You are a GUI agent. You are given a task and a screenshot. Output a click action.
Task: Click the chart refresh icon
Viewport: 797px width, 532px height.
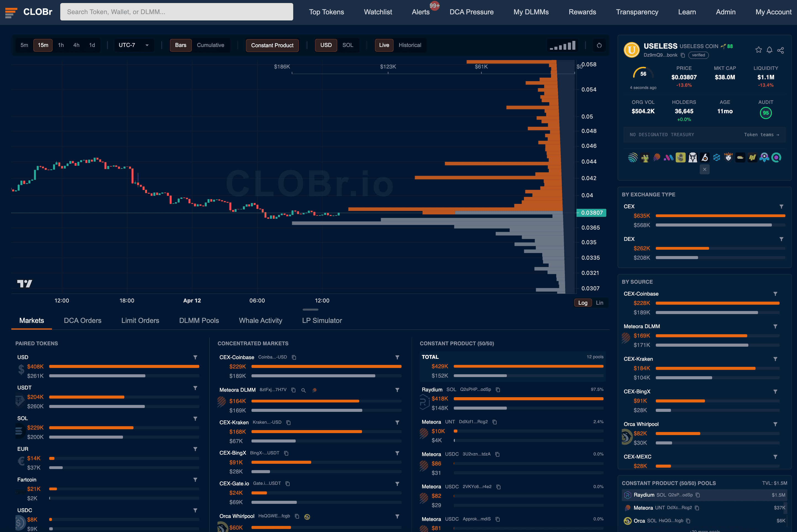click(599, 45)
